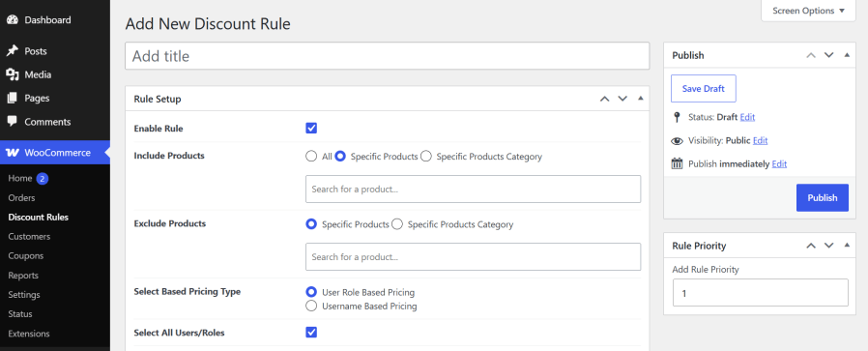Go to WooCommerce Orders
868x351 pixels.
[x=21, y=197]
